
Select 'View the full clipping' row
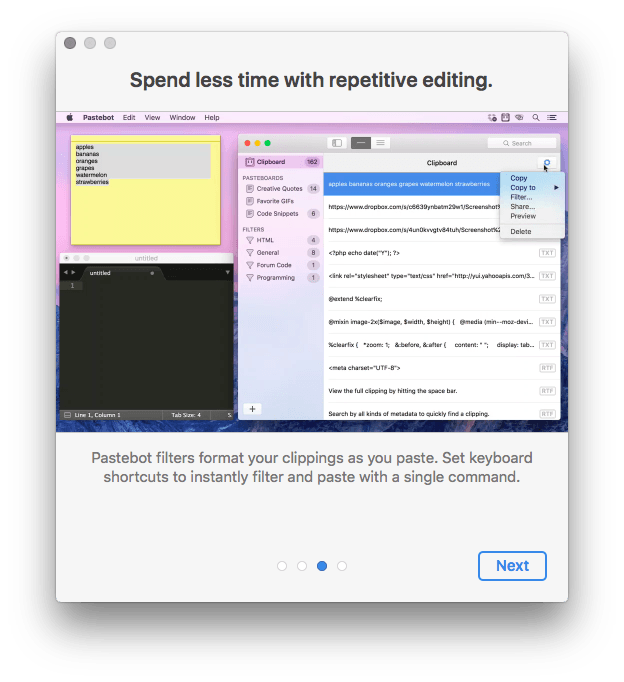[x=442, y=391]
